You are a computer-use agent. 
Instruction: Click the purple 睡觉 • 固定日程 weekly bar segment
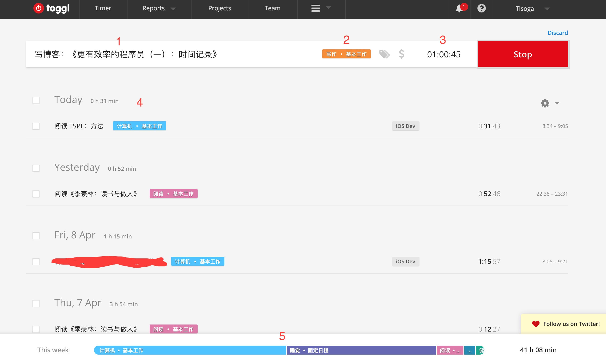(361, 350)
